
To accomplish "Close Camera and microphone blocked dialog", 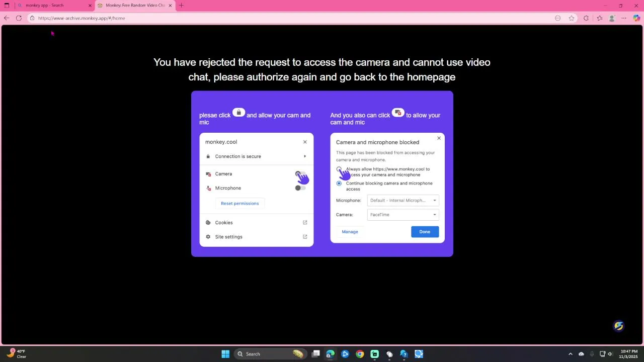I will click(439, 138).
